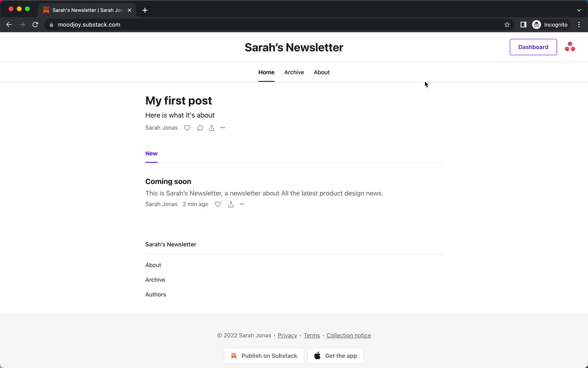
Task: Click the share icon on 'Coming soon' post
Action: pos(230,204)
